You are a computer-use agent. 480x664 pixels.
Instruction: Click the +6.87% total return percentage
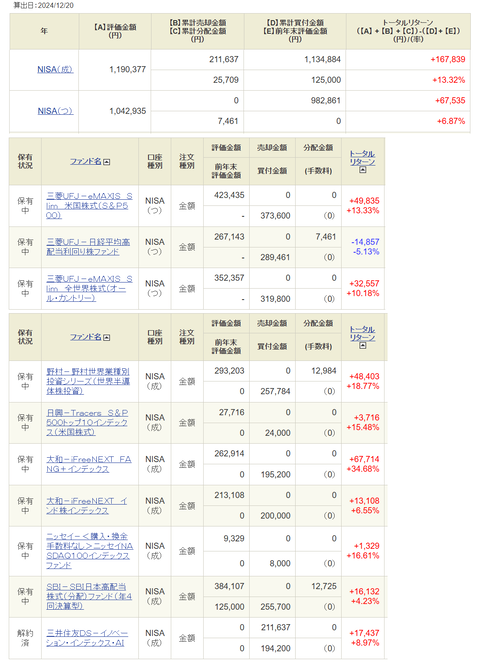coord(451,121)
